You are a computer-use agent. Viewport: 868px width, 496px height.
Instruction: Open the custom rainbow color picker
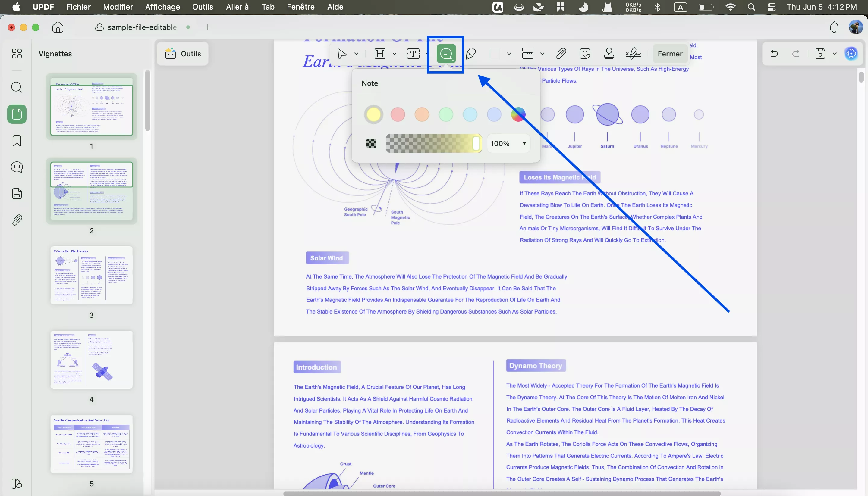pos(518,114)
